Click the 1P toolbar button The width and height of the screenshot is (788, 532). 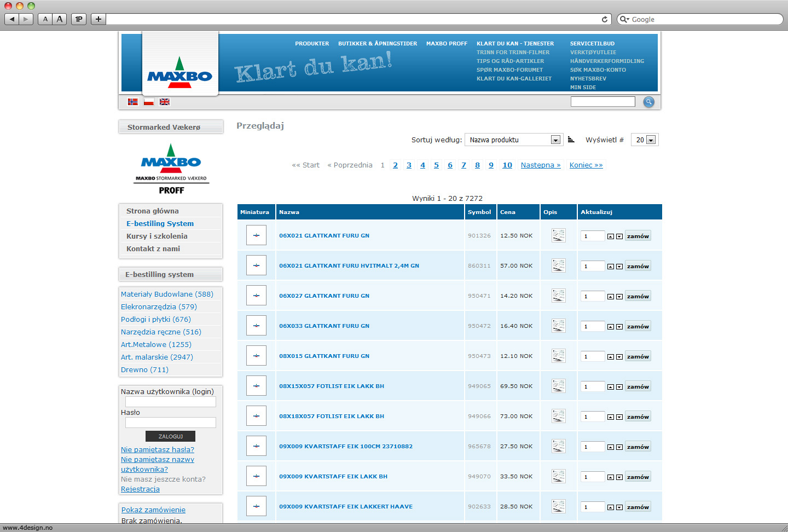pyautogui.click(x=79, y=19)
